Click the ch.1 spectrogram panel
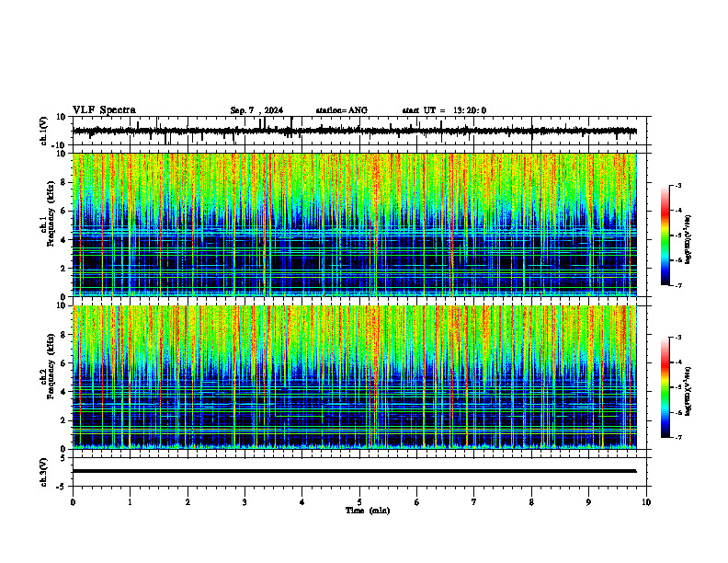Image resolution: width=728 pixels, height=563 pixels. point(354,224)
